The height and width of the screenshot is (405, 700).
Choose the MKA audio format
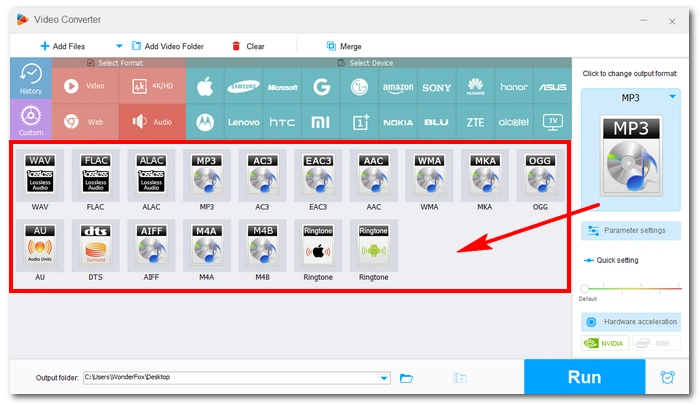click(485, 175)
